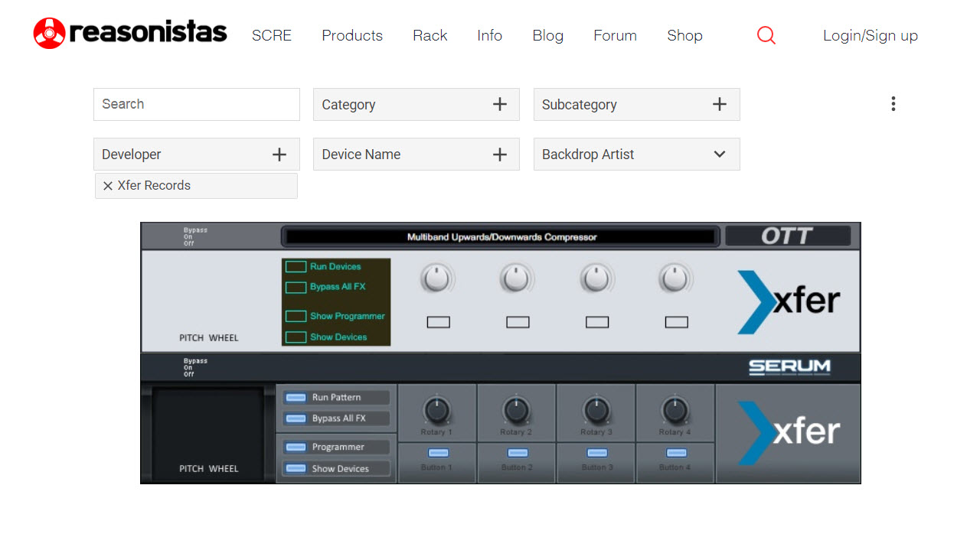Click the third rotary knob on OTT

[x=596, y=278]
